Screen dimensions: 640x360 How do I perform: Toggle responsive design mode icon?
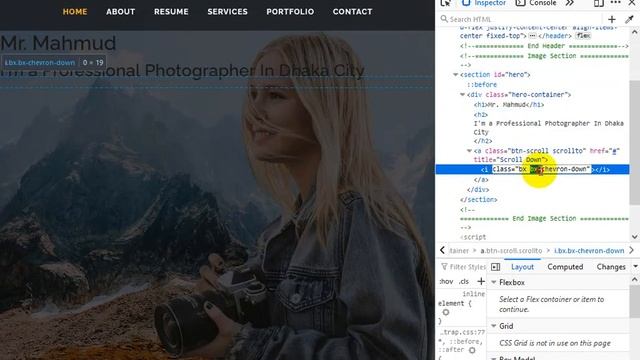point(599,3)
